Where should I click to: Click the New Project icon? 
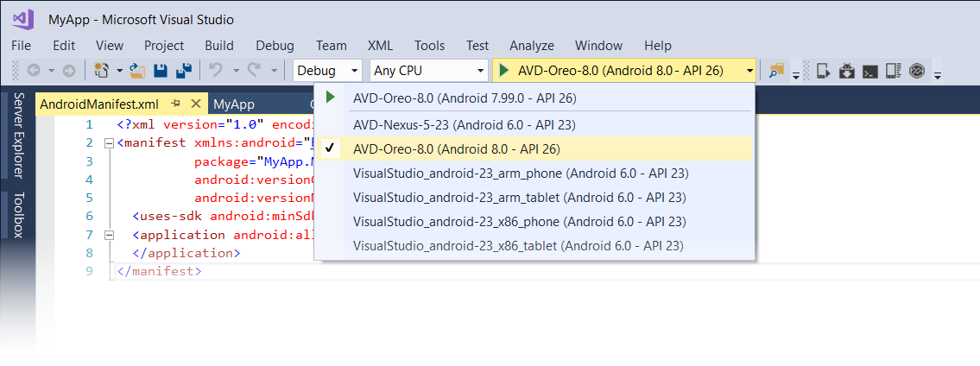101,71
